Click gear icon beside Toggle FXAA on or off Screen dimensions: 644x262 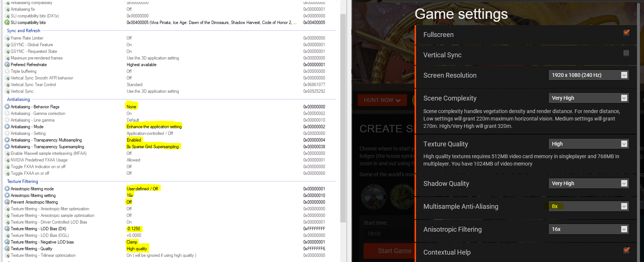[x=7, y=173]
